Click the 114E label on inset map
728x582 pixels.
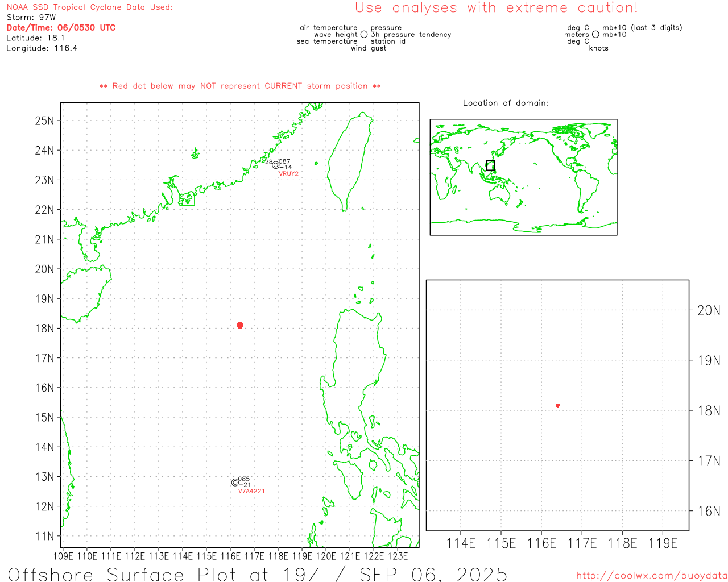461,543
